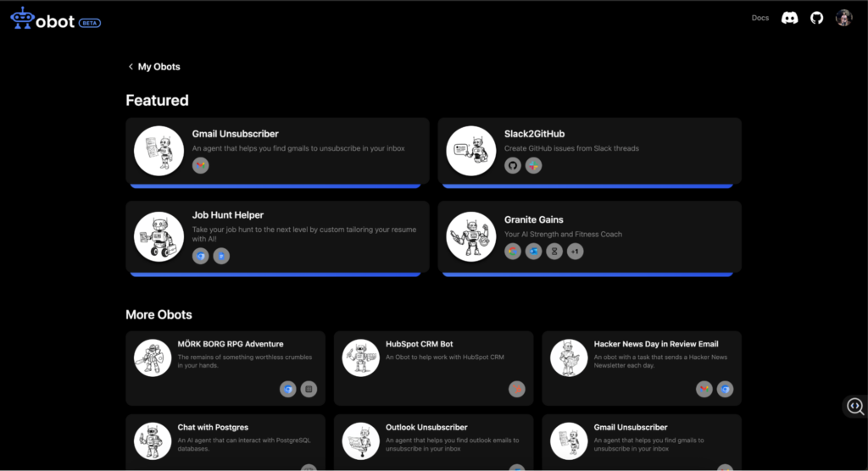Click the +1 more tools badge on Granite Gains

(576, 252)
